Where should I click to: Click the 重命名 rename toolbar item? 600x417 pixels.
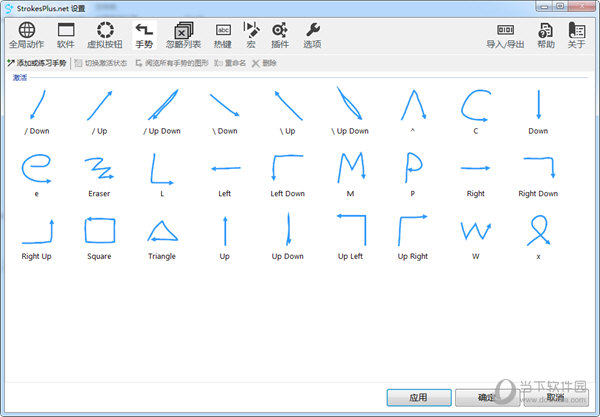click(230, 63)
